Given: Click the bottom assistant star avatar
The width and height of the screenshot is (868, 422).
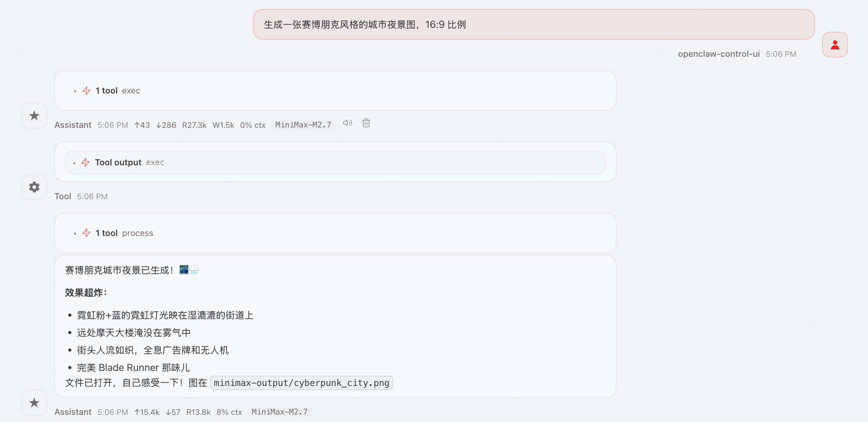Looking at the screenshot, I should [x=34, y=403].
